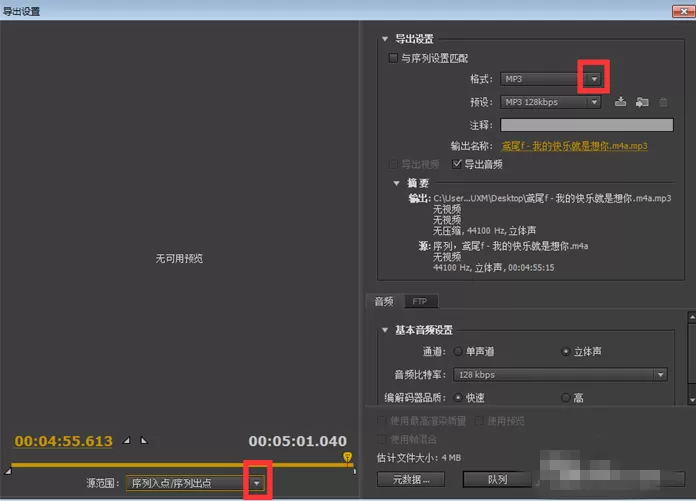Viewport: 696px width, 501px height.
Task: Switch to the FTP tab
Action: tap(420, 301)
